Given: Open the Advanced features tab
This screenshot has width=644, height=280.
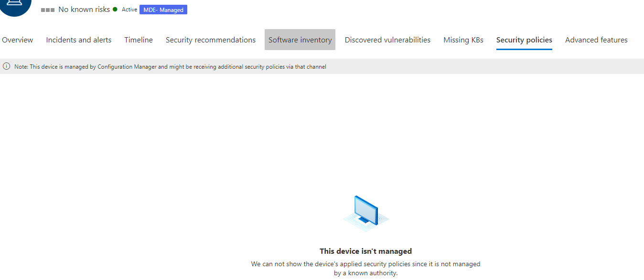Looking at the screenshot, I should coord(596,40).
